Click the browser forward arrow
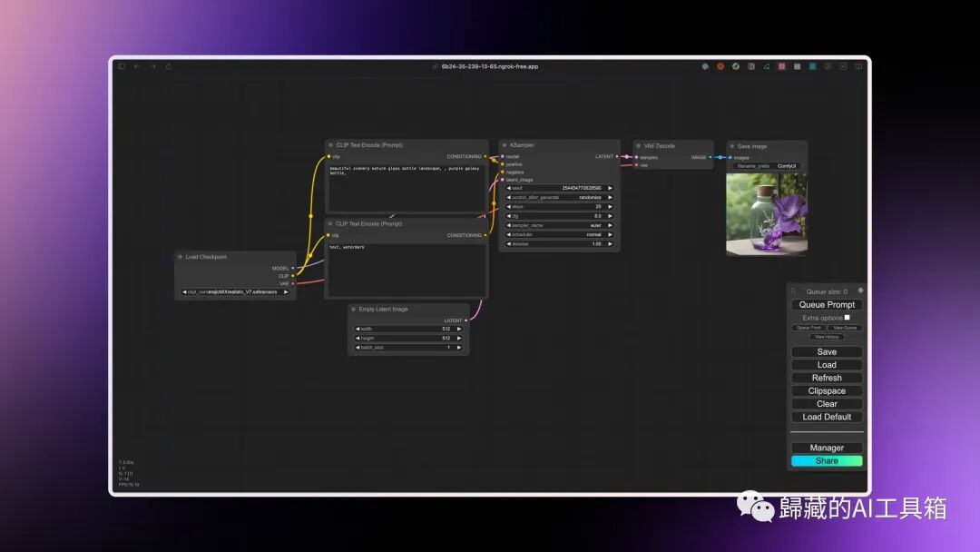This screenshot has width=980, height=552. (x=152, y=66)
